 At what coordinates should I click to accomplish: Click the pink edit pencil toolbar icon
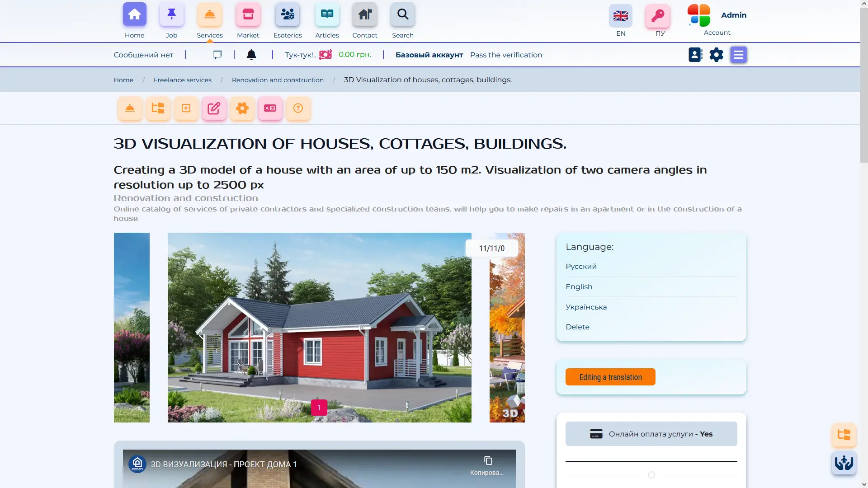[x=214, y=108]
